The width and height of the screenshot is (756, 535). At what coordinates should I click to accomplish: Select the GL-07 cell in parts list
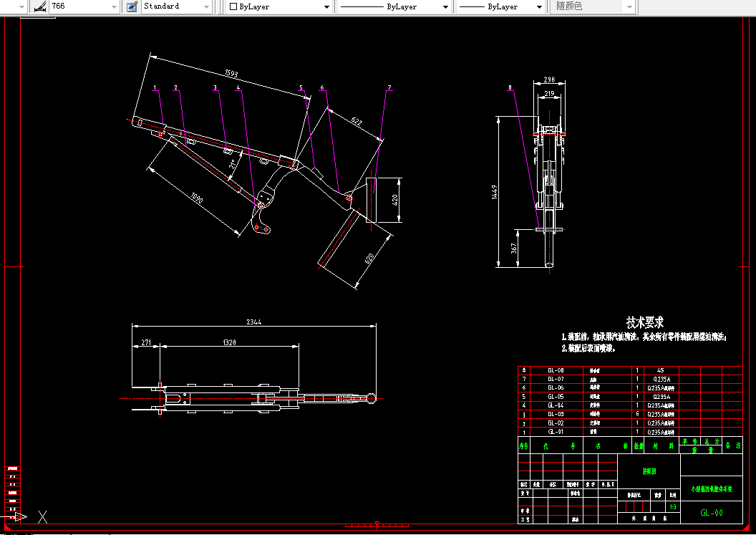tap(556, 379)
